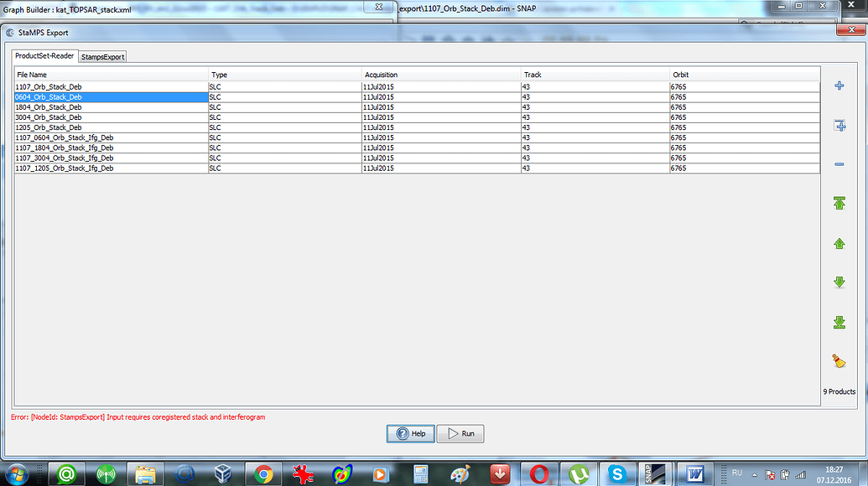Open Action Center flag in tray
868x486 pixels.
coord(770,475)
